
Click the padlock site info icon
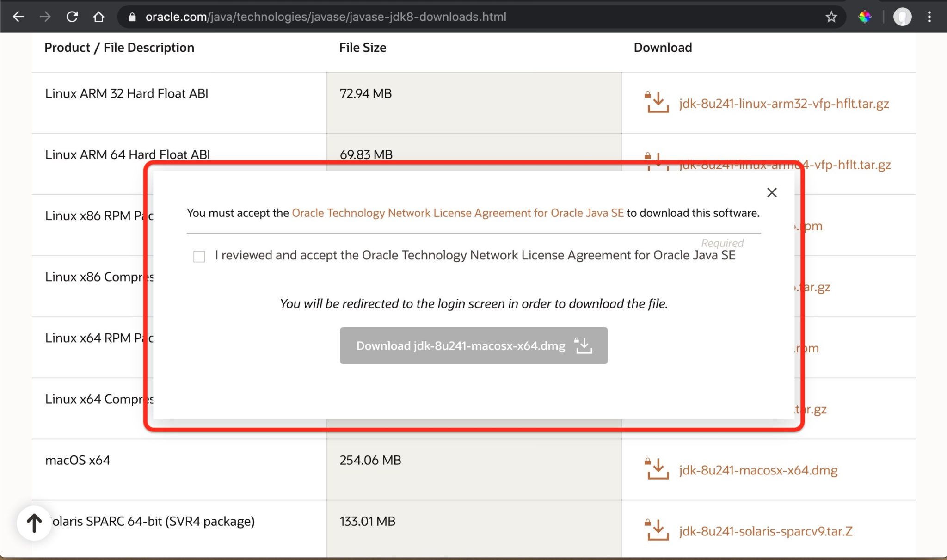coord(132,17)
